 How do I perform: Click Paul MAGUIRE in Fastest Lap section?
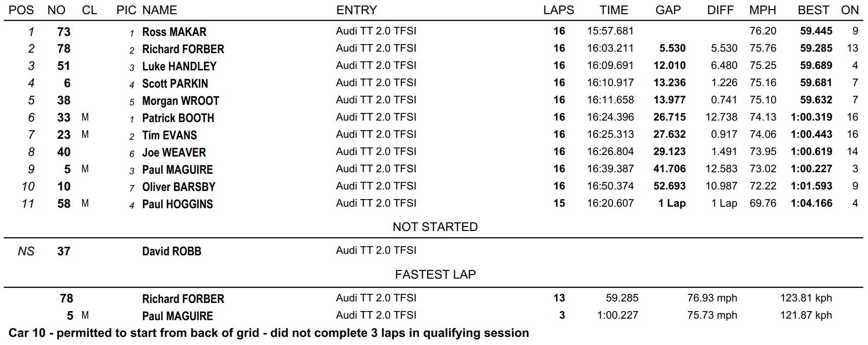178,316
